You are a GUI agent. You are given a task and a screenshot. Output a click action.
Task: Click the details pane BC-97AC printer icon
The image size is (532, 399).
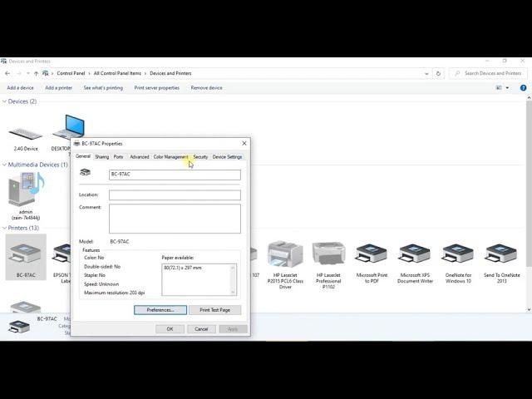pos(18,327)
